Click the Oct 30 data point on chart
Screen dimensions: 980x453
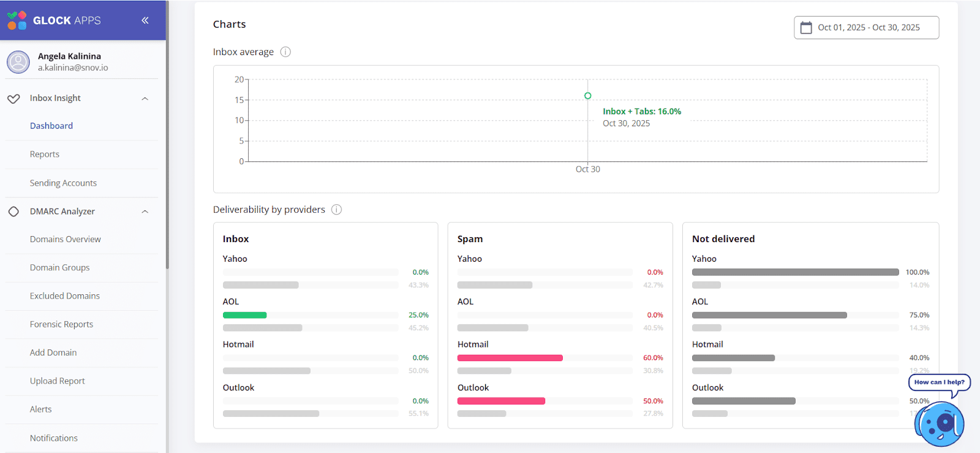[x=587, y=96]
